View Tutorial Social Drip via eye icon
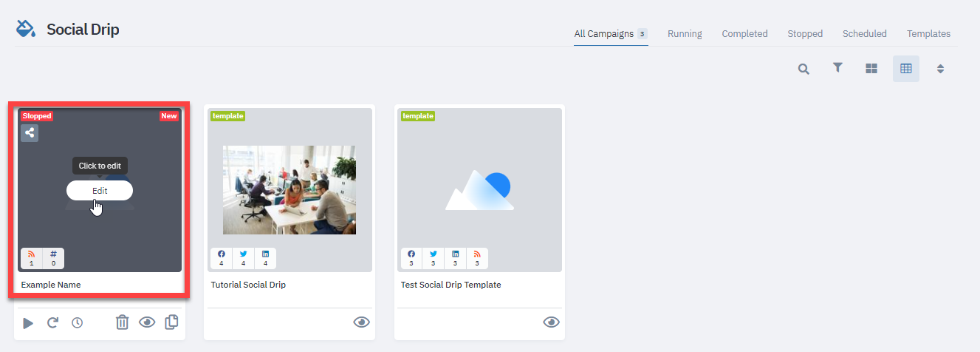The image size is (980, 352). (x=361, y=322)
